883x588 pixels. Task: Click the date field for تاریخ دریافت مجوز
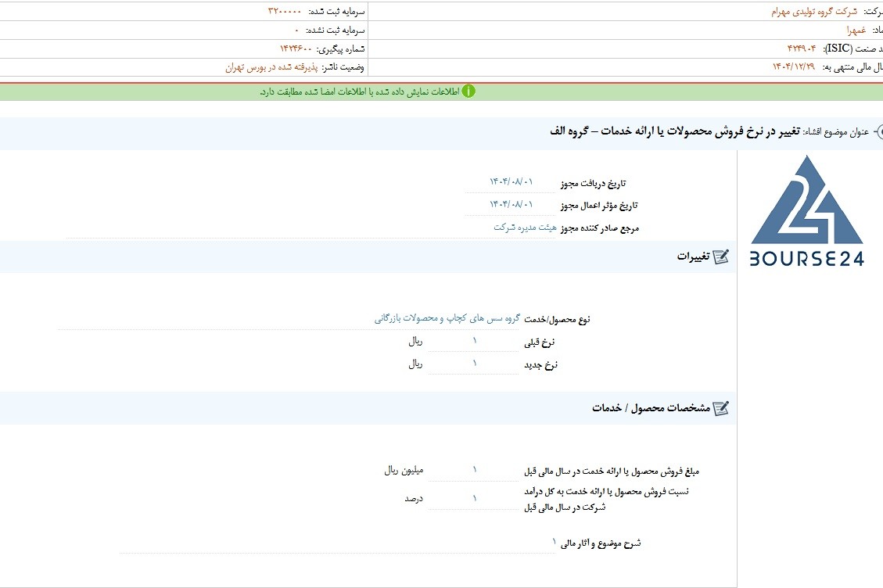click(510, 182)
